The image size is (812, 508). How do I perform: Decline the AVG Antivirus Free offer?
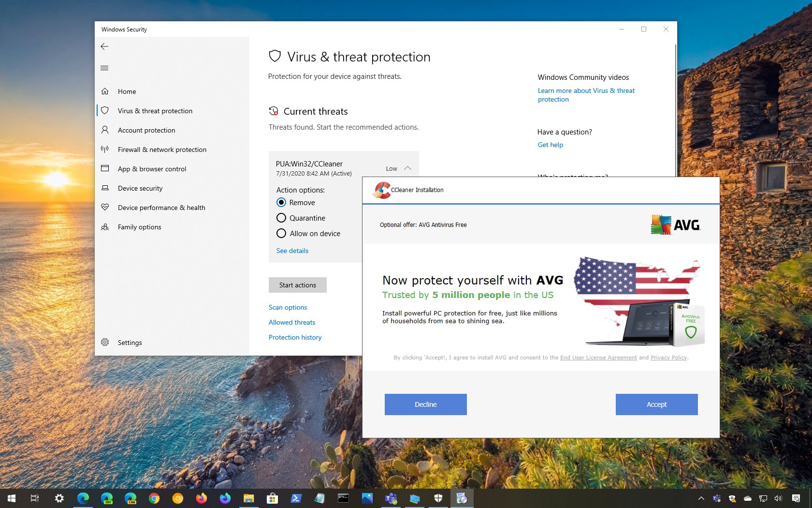425,404
